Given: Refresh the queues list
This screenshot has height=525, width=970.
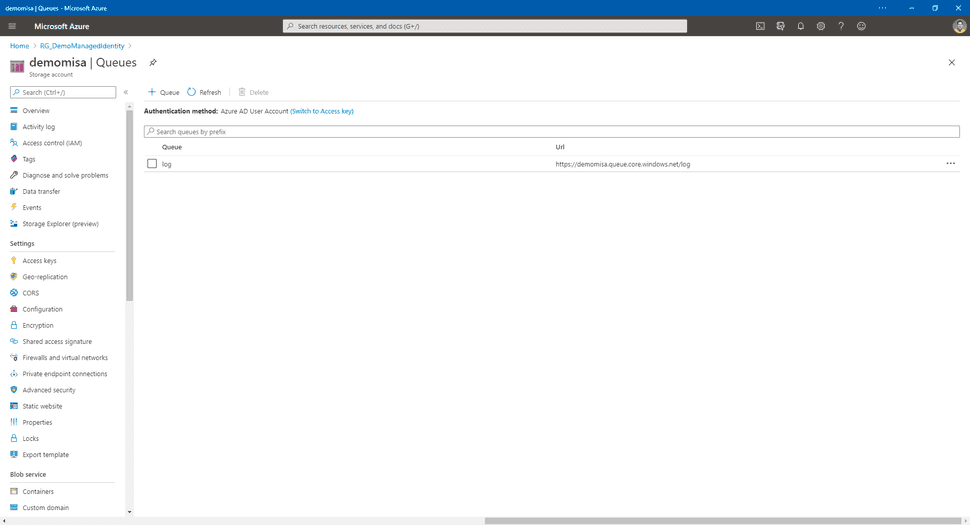Looking at the screenshot, I should 204,92.
